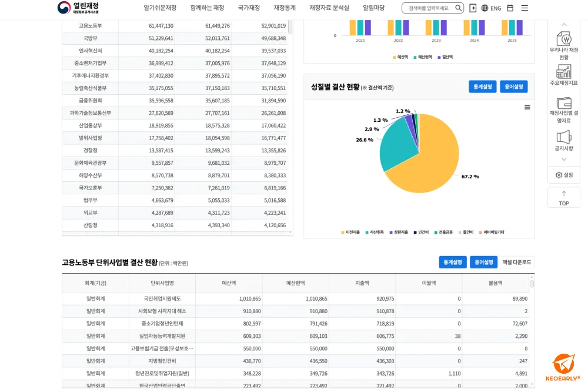
Task: Click unit-project table scroll-up arrow
Action: click(x=532, y=277)
